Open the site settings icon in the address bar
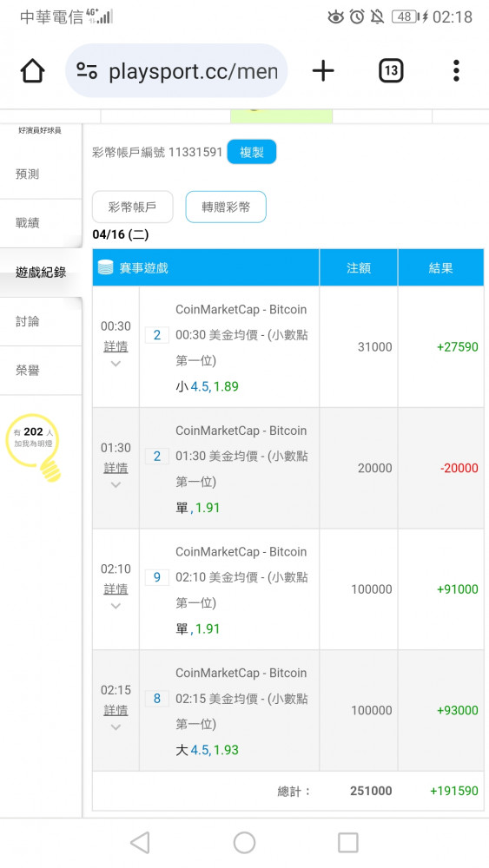 click(87, 71)
